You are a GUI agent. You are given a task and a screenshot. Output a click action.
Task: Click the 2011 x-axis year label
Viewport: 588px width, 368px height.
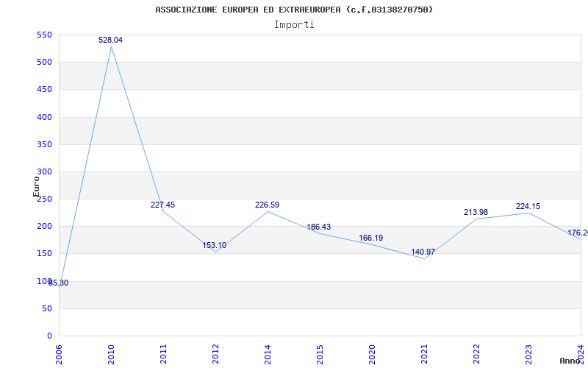163,355
